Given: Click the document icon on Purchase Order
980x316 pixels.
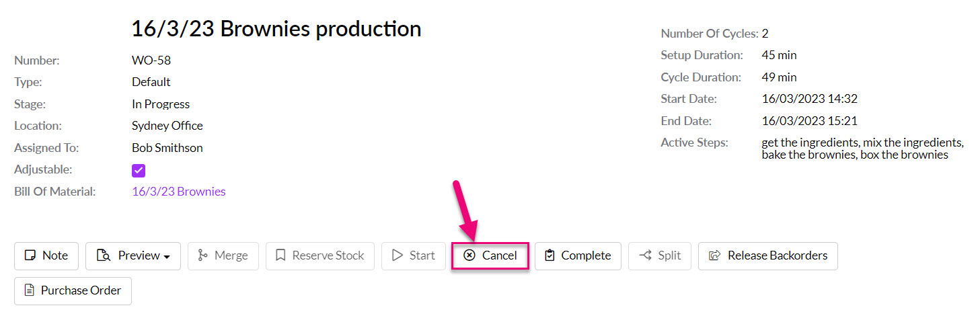Looking at the screenshot, I should point(29,290).
